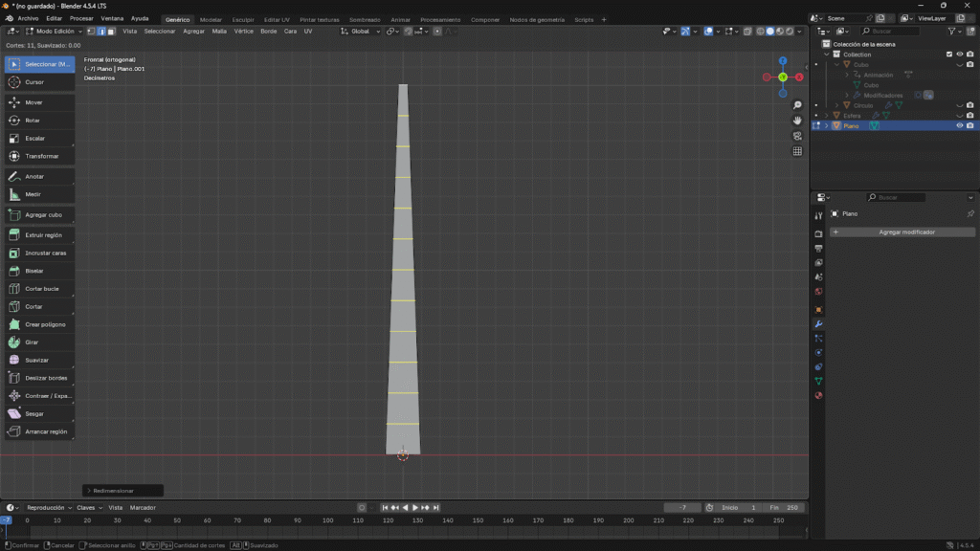Uncheck the Collection exclude checkbox
980x551 pixels.
pos(949,55)
